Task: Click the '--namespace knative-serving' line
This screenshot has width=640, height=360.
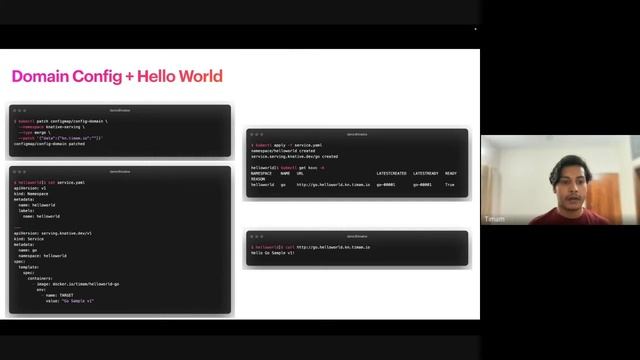Action: [51, 127]
